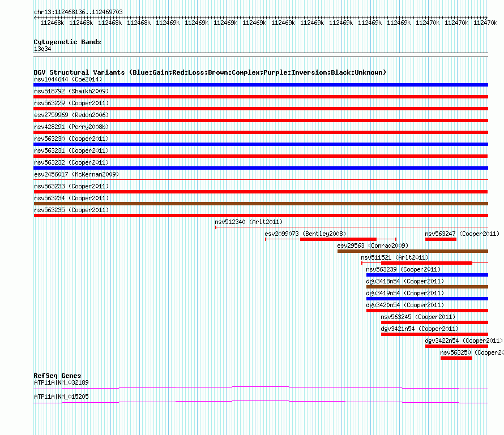Open the dgv3420n54 (Cooper2011) label

(405, 305)
